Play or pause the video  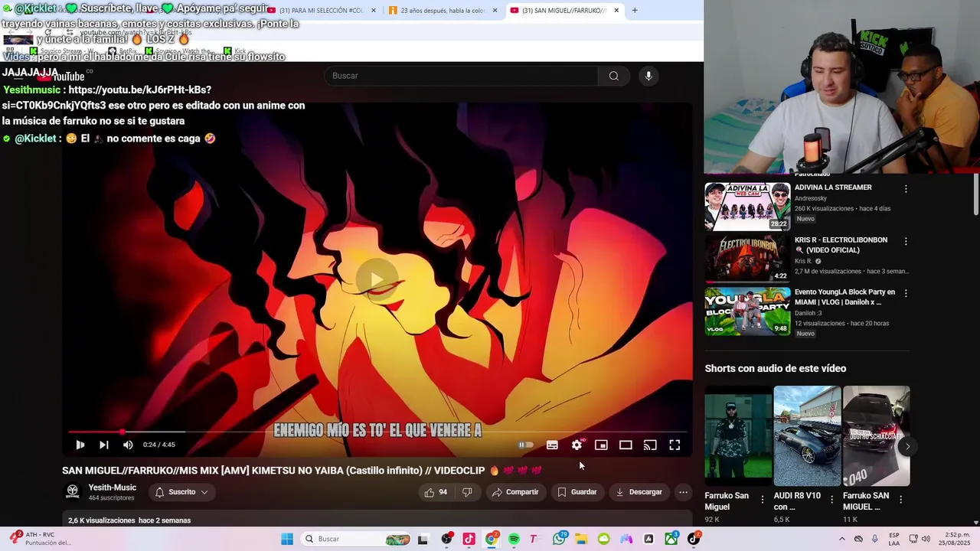[x=80, y=445]
